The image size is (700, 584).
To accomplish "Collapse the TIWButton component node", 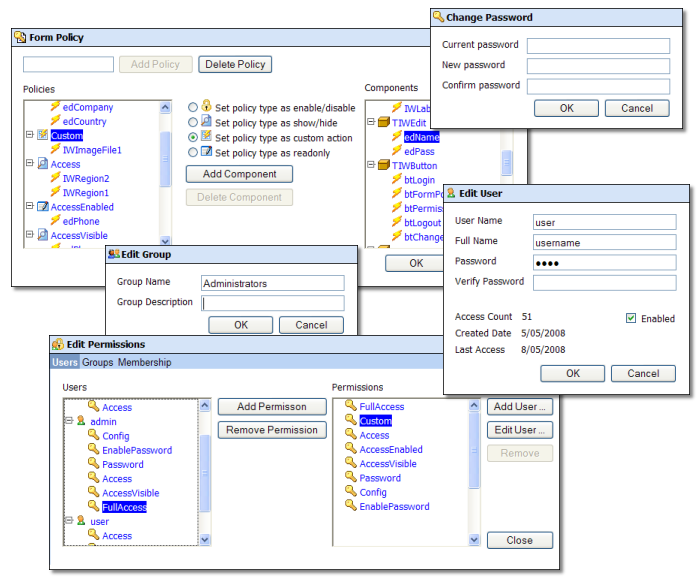I will point(371,165).
